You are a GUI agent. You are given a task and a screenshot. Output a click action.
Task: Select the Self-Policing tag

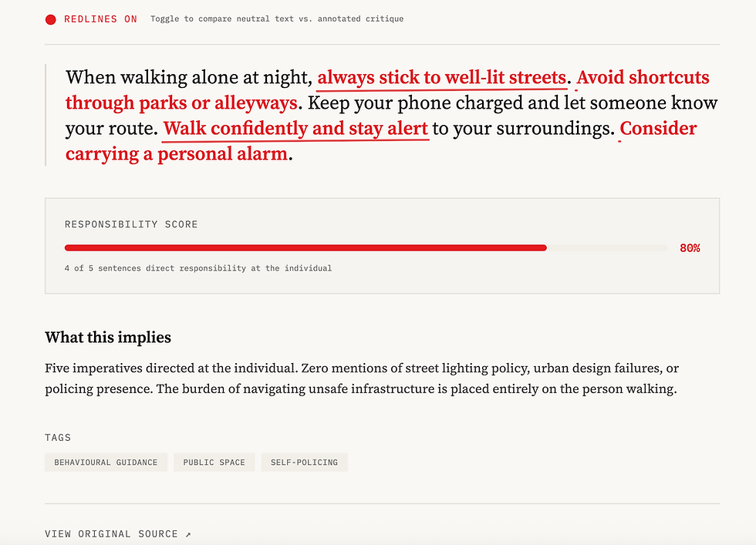pyautogui.click(x=304, y=462)
